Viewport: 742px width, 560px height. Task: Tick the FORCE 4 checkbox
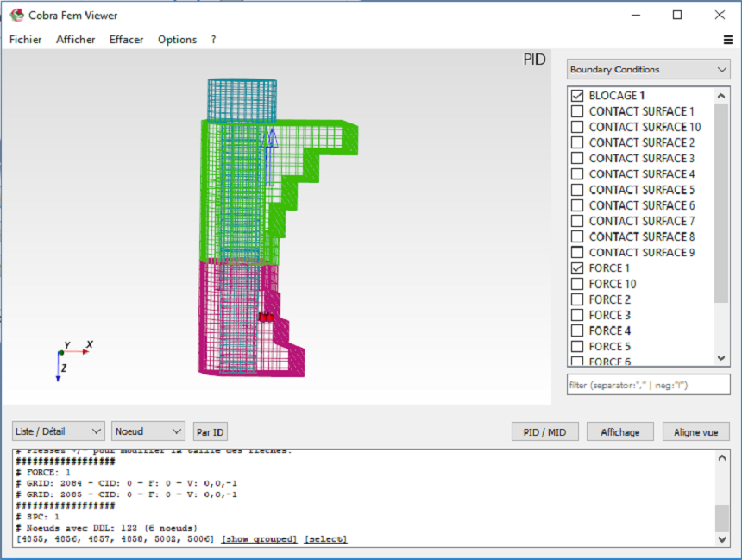577,330
